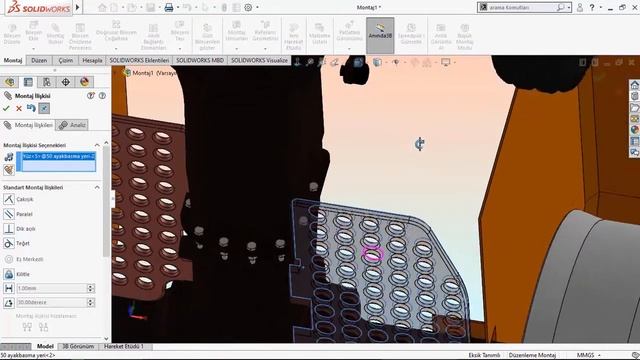Click the Home icon in quick toolbar

click(x=102, y=7)
